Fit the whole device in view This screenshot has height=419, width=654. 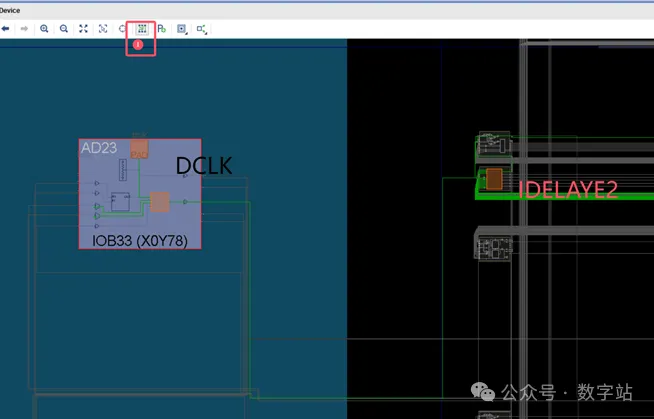click(83, 29)
